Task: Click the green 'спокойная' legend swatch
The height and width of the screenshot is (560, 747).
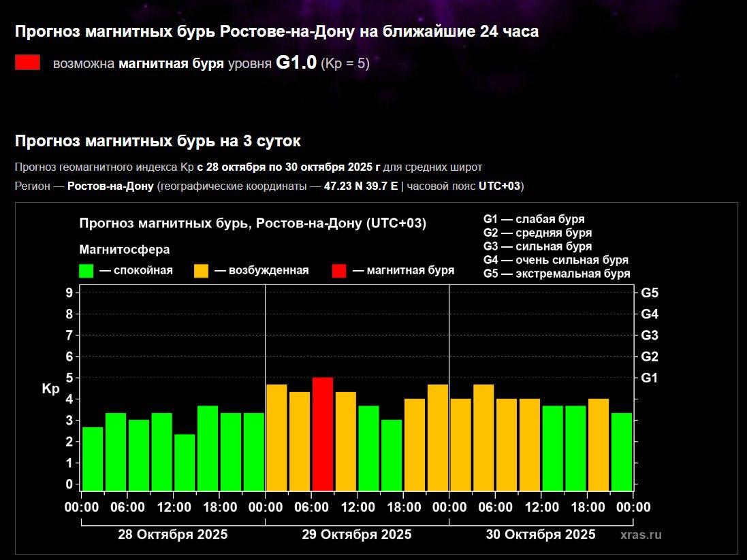Action: [x=86, y=271]
